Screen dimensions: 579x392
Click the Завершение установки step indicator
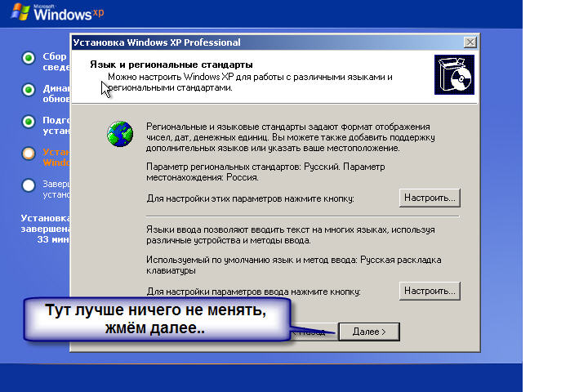click(x=29, y=185)
